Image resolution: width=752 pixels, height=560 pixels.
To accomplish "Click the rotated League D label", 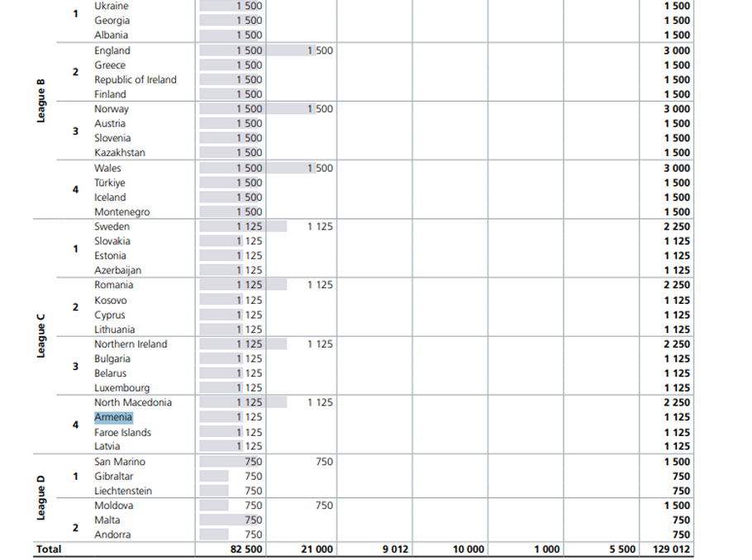I will 41,499.
